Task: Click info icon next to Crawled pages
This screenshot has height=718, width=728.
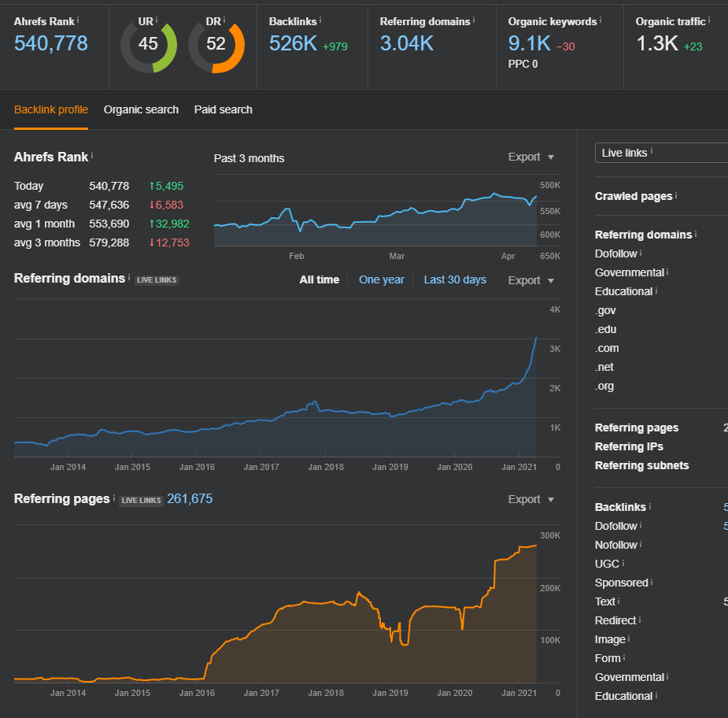Action: tap(676, 195)
